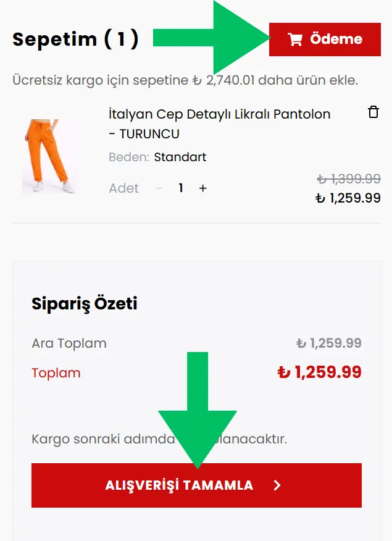Click the crossed-out ₺ 1,399.99 price
This screenshot has height=541, width=392.
pyautogui.click(x=349, y=179)
